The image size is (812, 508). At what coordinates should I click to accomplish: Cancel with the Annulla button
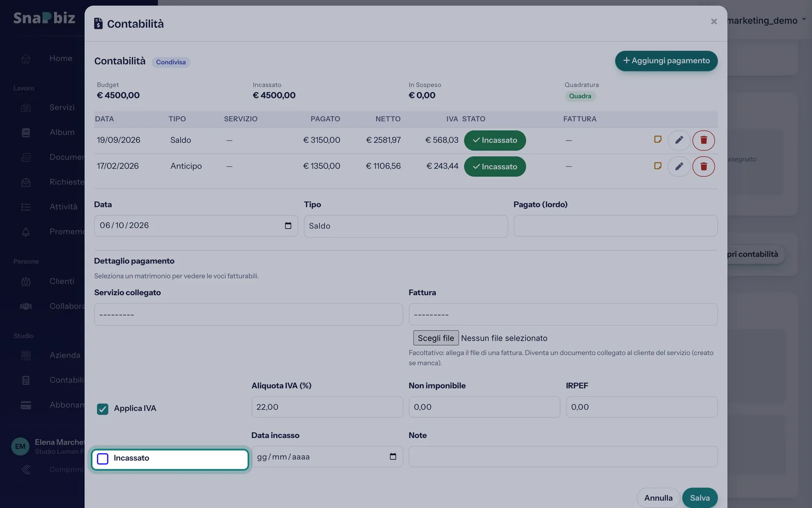click(658, 498)
